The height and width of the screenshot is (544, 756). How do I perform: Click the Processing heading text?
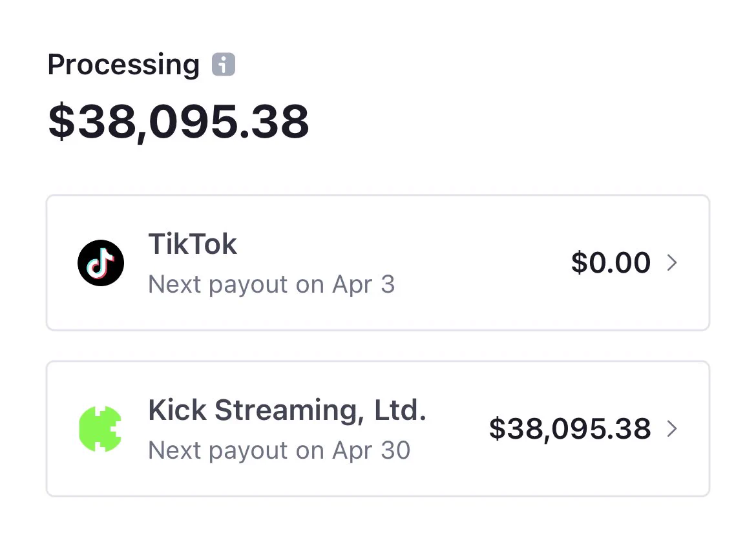click(123, 65)
